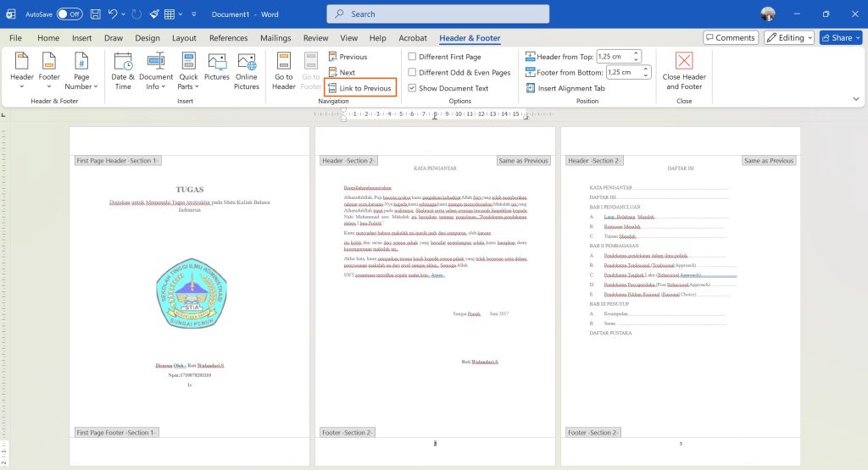Switch to the References tab
868x470 pixels.
tap(228, 38)
